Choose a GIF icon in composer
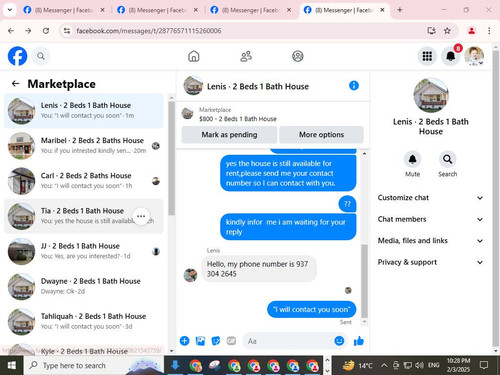This screenshot has height=375, width=500. click(x=231, y=341)
